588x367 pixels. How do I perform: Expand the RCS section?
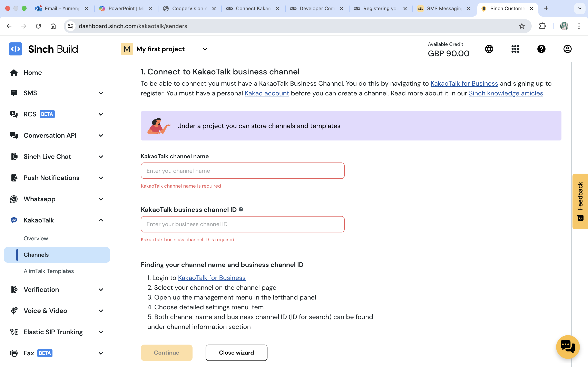click(x=101, y=114)
